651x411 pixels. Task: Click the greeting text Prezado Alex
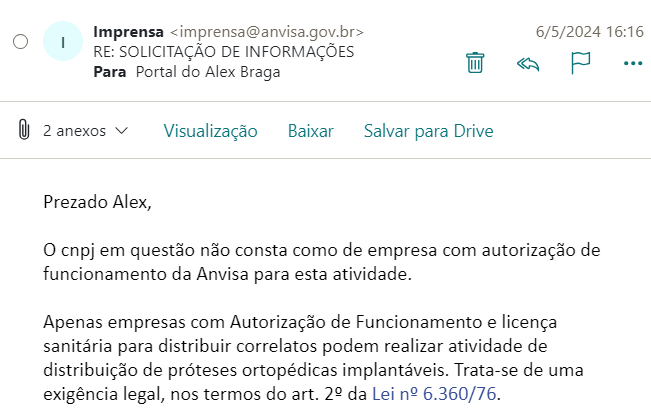coord(97,202)
